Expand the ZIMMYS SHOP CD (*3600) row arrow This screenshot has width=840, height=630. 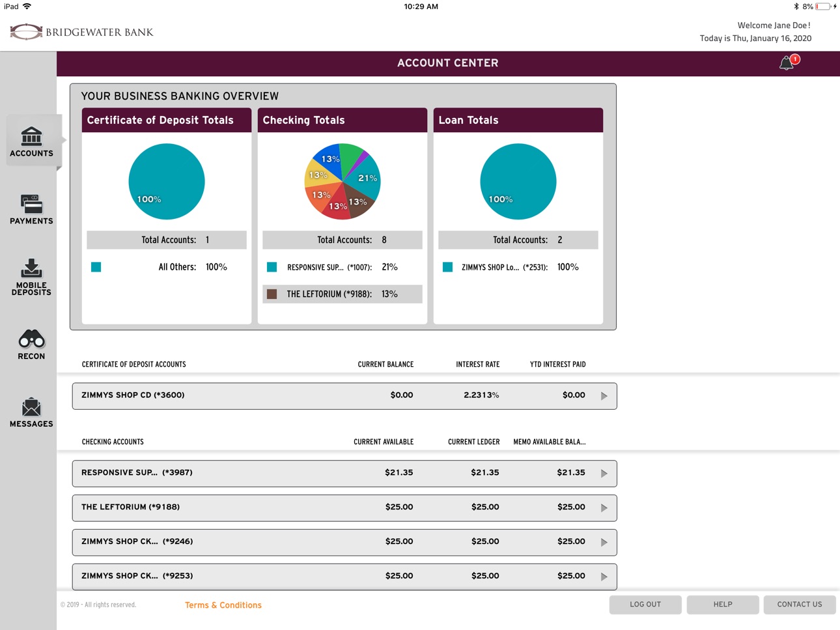click(604, 396)
